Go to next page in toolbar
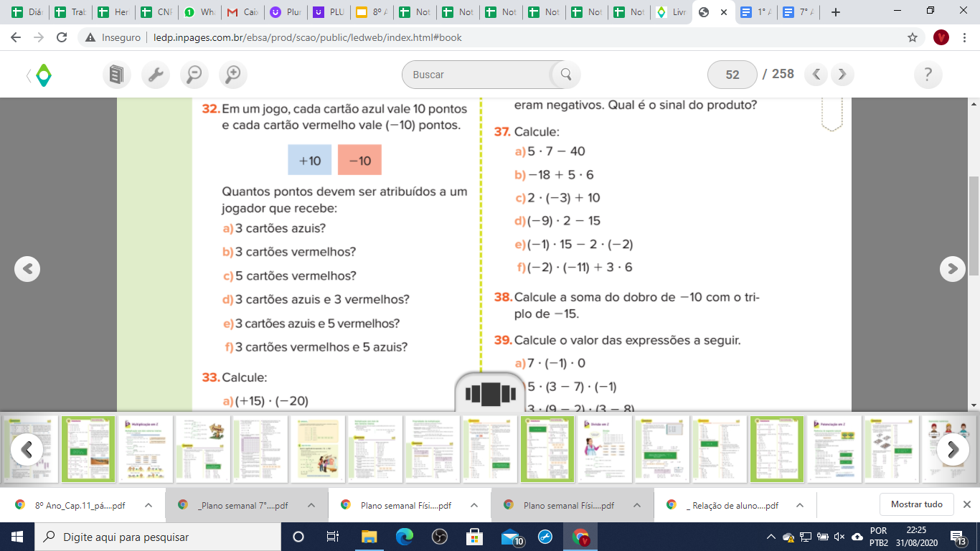 [842, 74]
